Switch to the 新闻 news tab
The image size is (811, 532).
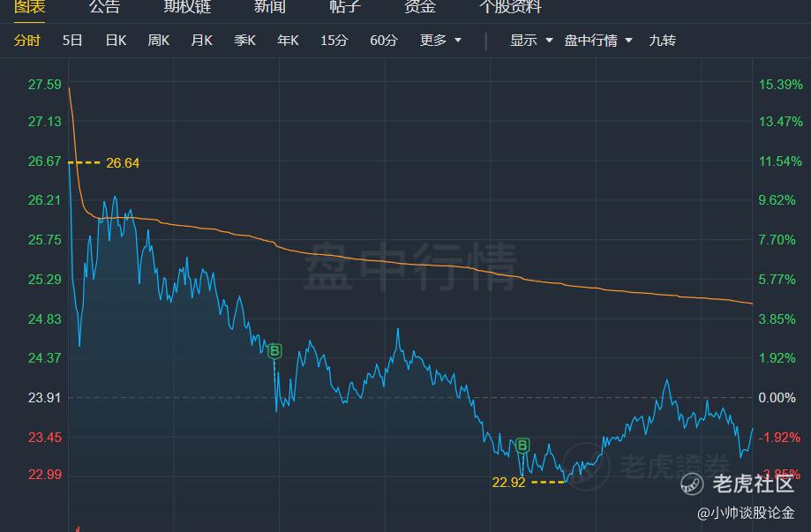click(x=269, y=7)
